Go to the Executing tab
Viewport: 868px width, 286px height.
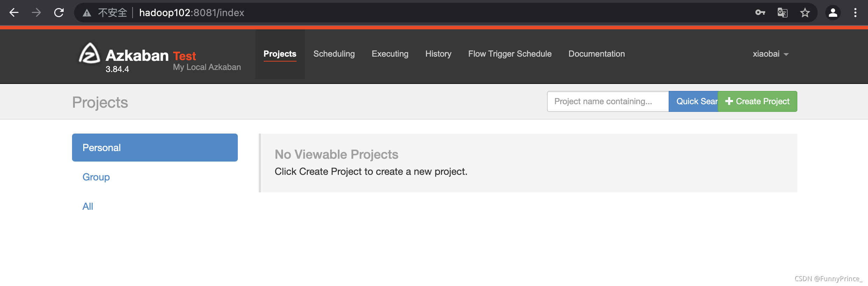click(390, 54)
